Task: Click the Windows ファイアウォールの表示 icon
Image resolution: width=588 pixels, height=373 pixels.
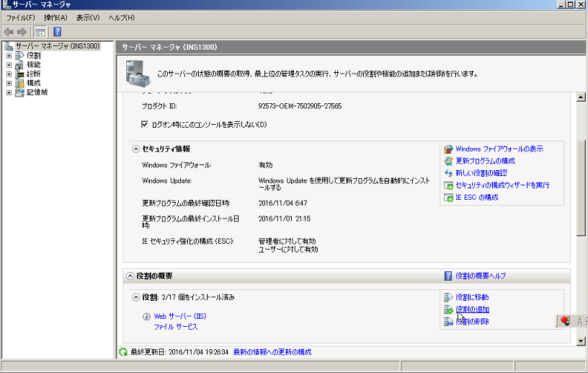Action: pos(448,149)
